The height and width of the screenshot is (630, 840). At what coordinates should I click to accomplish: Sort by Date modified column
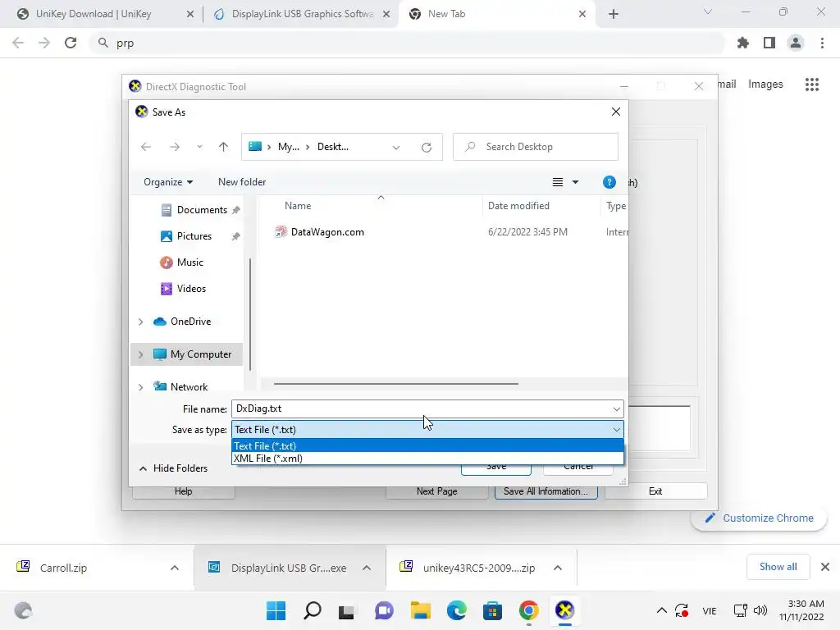coord(518,206)
